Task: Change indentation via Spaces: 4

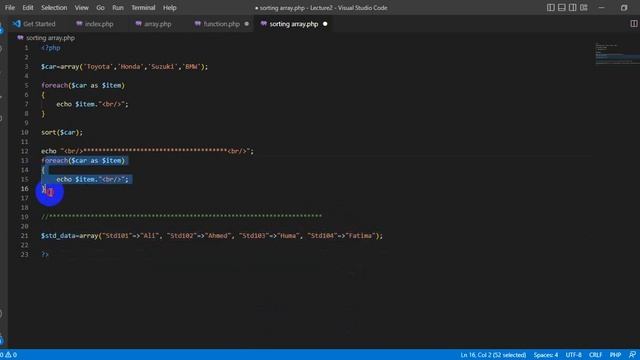Action: [x=545, y=355]
